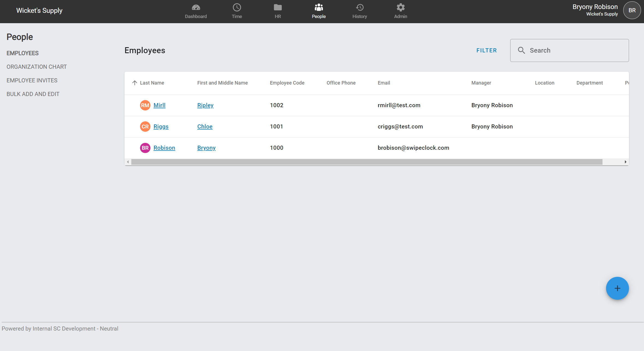Sort by Office Phone column header
The height and width of the screenshot is (351, 644).
[x=341, y=83]
